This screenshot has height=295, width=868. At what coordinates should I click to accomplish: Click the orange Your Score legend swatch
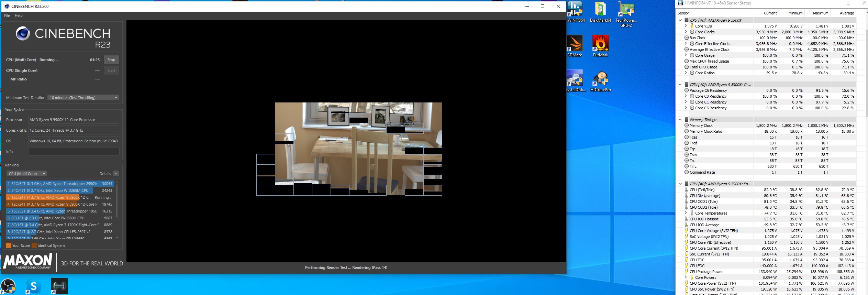[x=9, y=245]
